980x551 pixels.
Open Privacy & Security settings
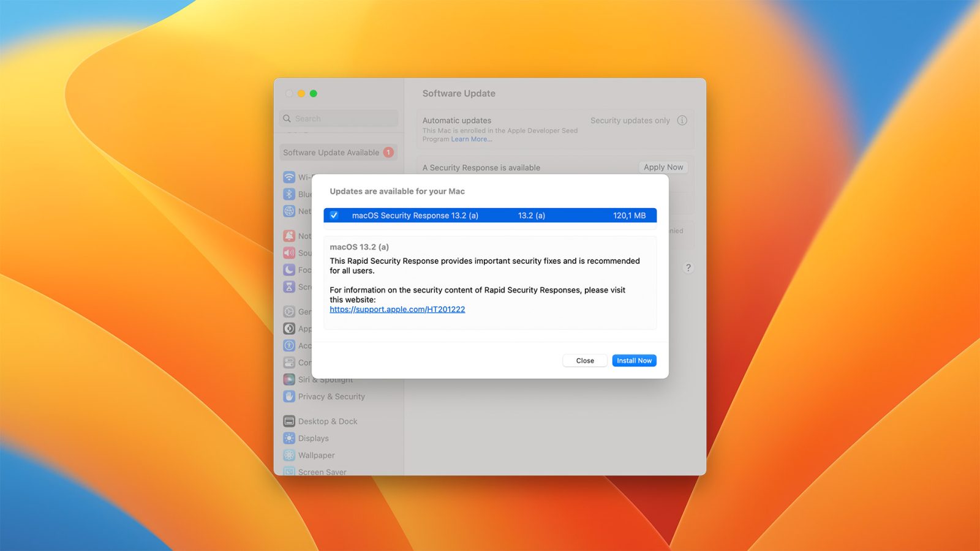click(x=331, y=397)
